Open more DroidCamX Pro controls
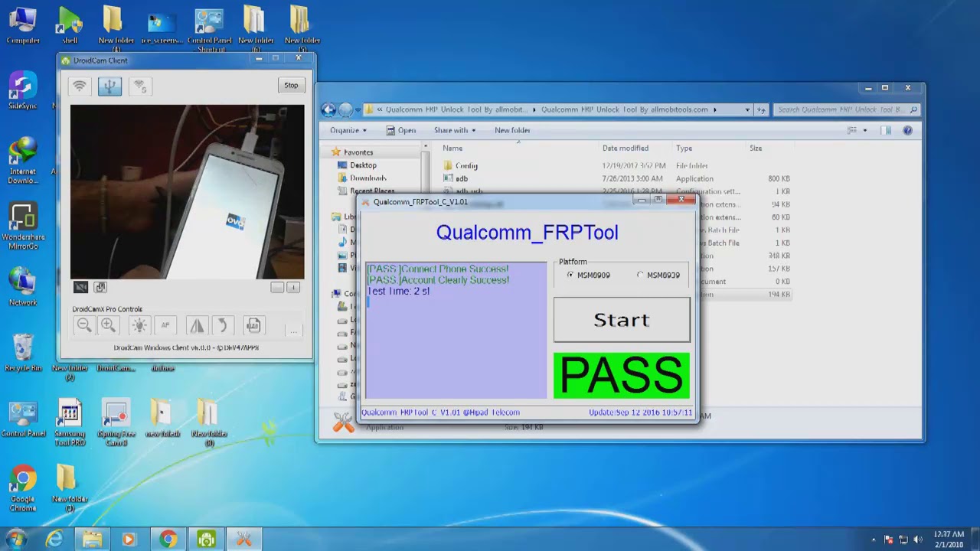The height and width of the screenshot is (551, 980). click(x=293, y=330)
